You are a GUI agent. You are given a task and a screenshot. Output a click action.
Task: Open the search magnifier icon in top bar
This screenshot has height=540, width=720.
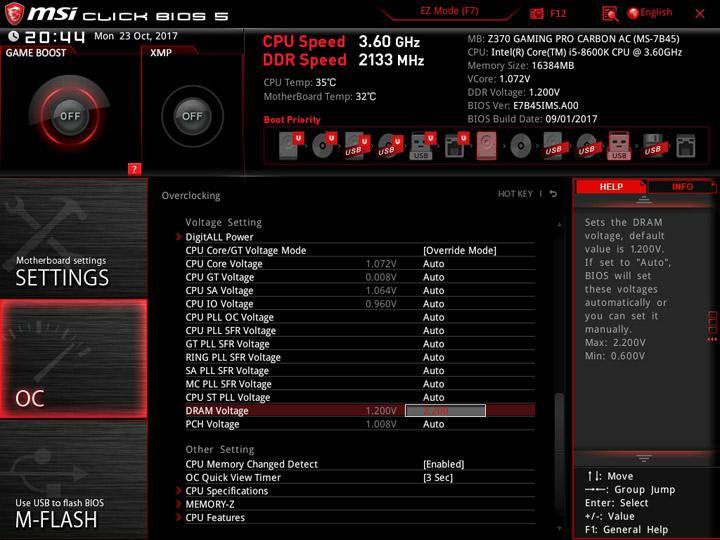tap(610, 14)
